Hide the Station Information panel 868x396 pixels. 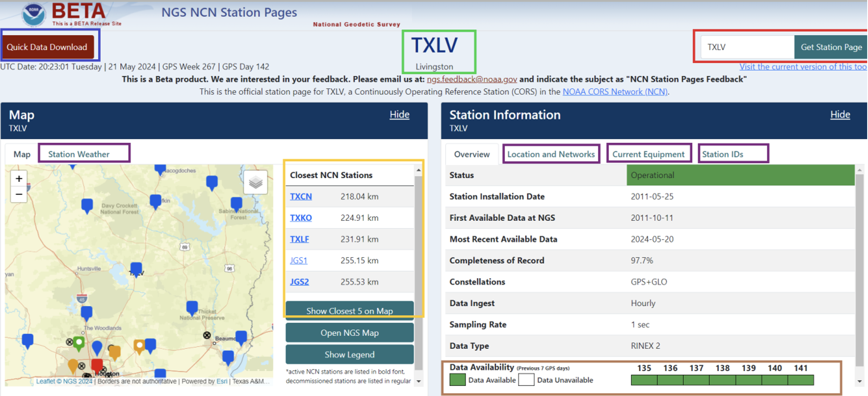(840, 115)
